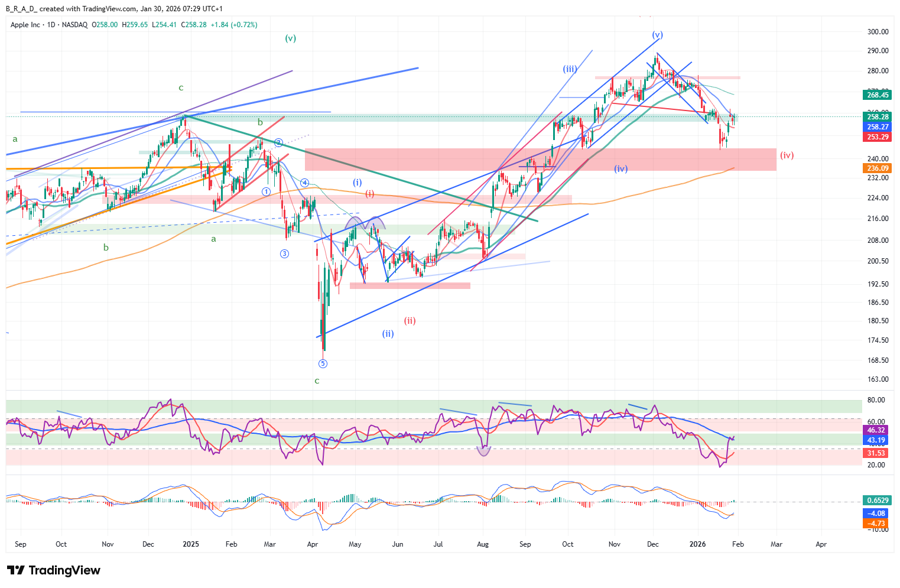Click the TradingView logo at bottom left
This screenshot has width=900, height=588.
coord(54,570)
